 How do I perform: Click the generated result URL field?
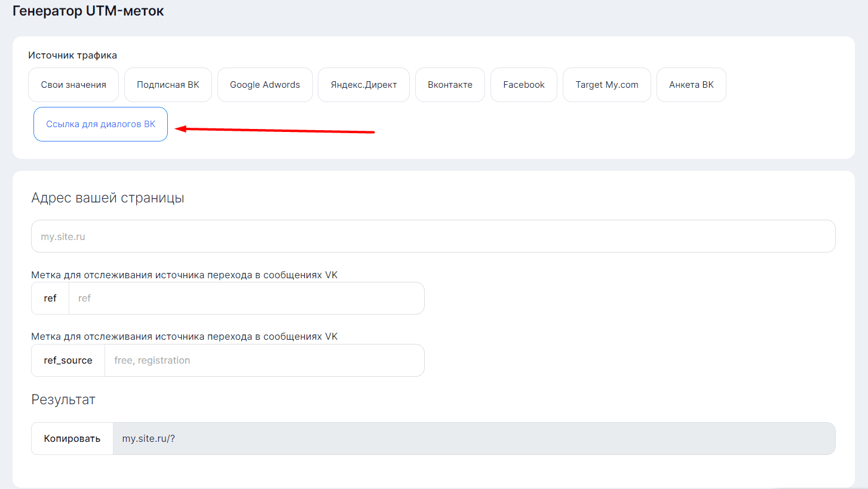point(473,439)
